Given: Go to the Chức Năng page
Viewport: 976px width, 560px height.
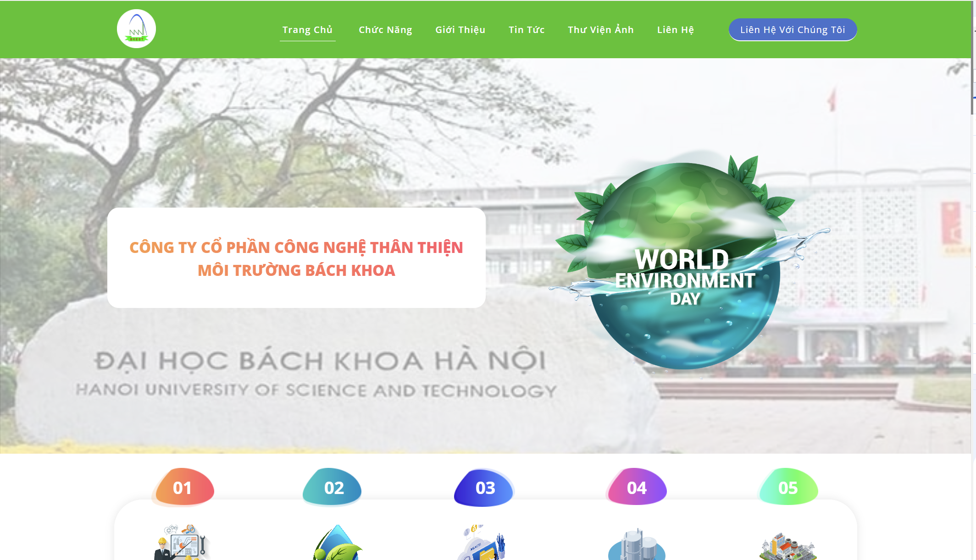Looking at the screenshot, I should coord(385,30).
